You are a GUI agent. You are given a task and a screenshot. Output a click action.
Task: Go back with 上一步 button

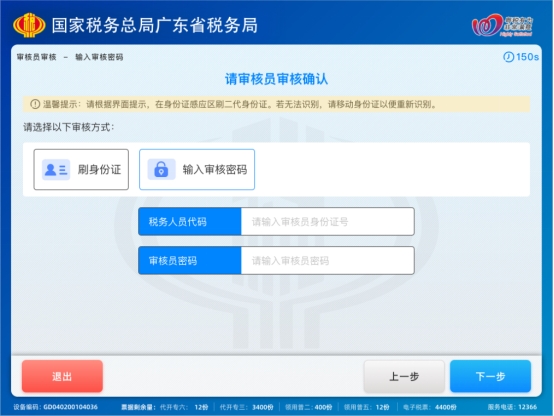[404, 376]
